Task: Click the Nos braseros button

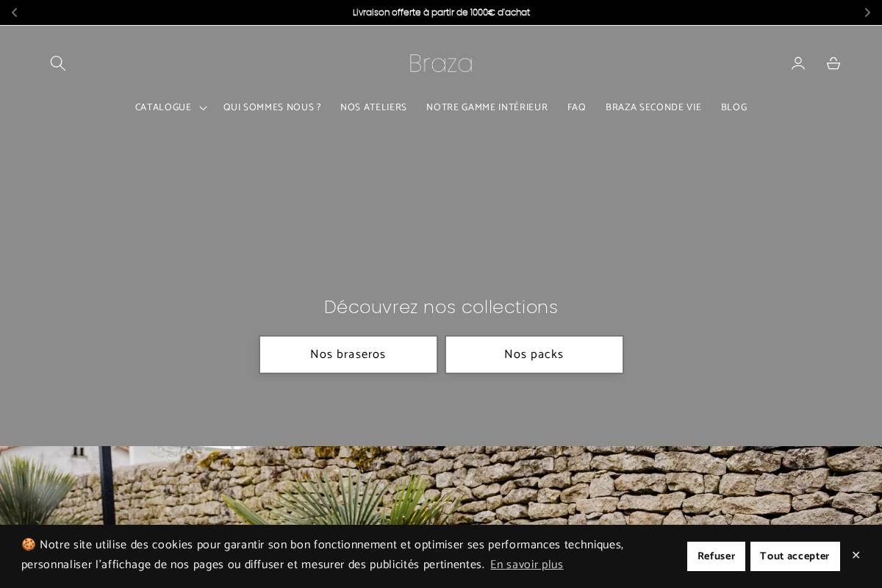Action: 348,354
